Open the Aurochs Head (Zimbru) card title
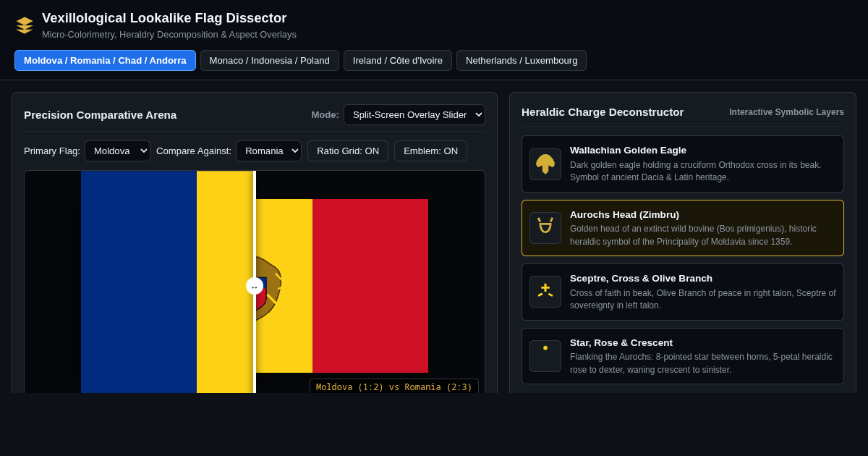Image resolution: width=868 pixels, height=456 pixels. (624, 214)
